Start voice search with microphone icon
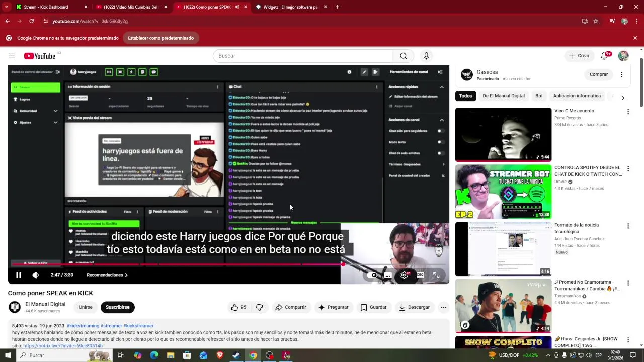644x362 pixels. [426, 56]
